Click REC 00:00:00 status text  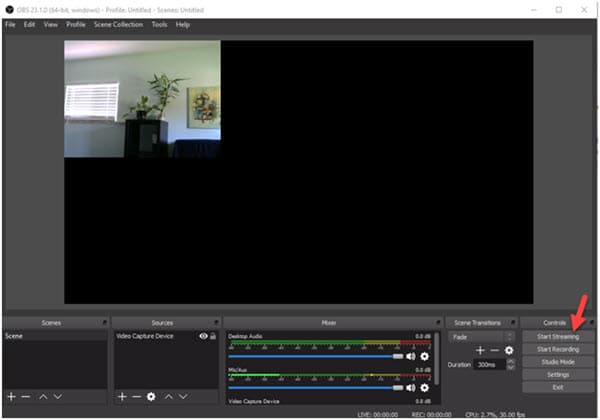point(431,415)
